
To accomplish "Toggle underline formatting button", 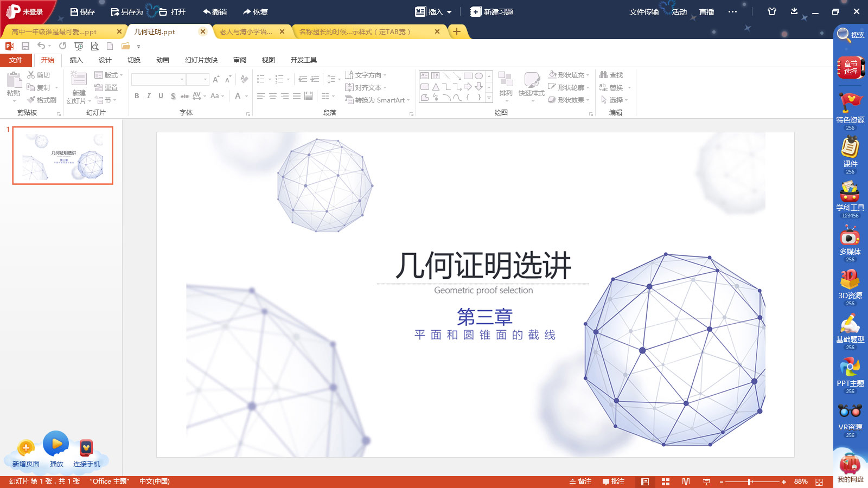I will [x=161, y=96].
